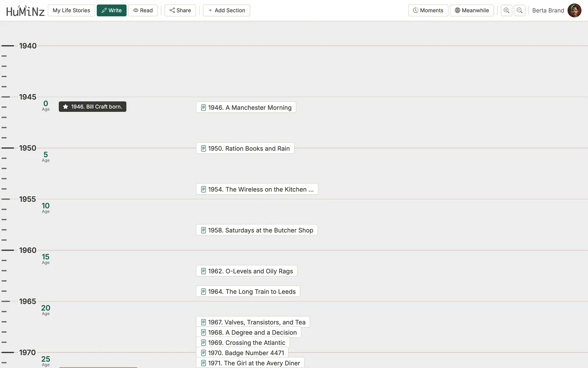588x368 pixels.
Task: Click the document icon of A Manchester Morning
Action: click(x=203, y=108)
